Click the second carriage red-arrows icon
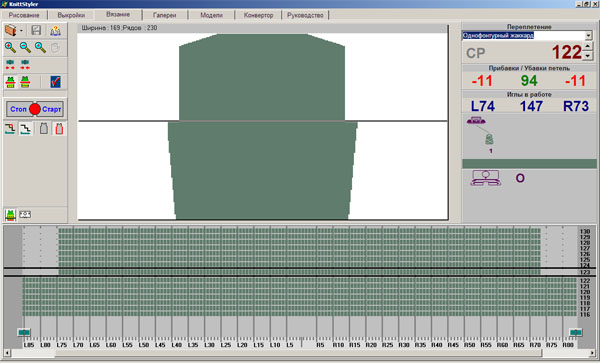 pyautogui.click(x=25, y=64)
